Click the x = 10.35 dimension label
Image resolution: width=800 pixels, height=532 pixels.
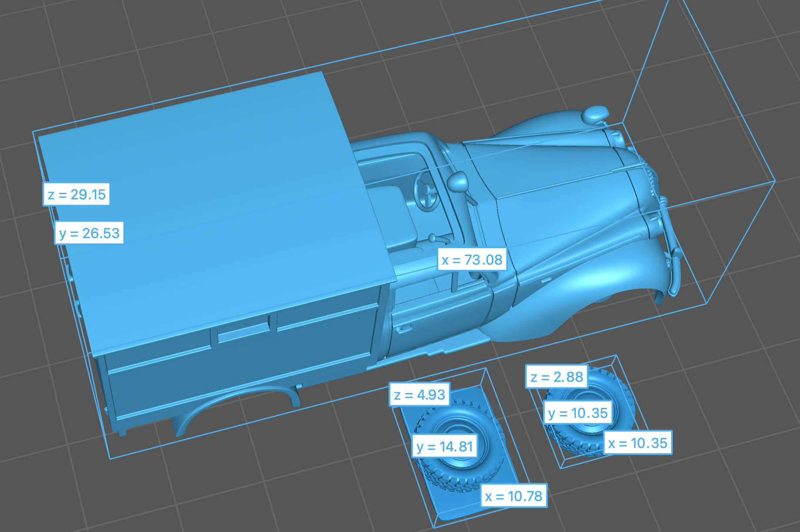(638, 443)
